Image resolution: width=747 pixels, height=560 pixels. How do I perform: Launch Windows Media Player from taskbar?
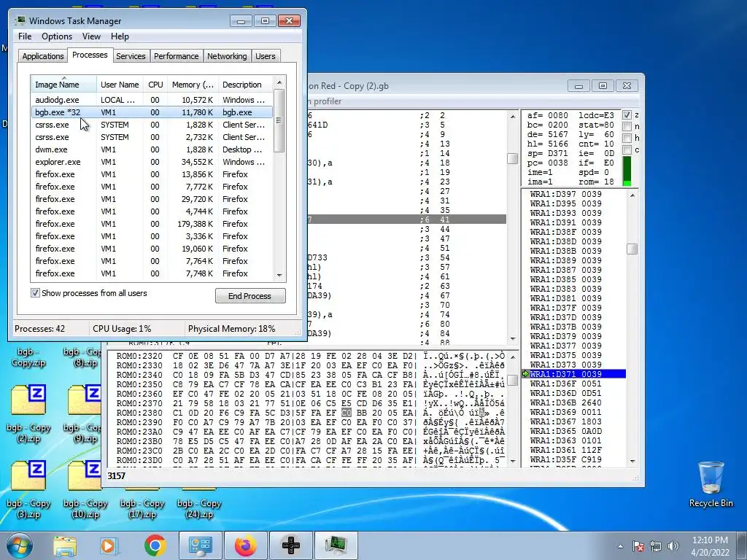[x=109, y=545]
